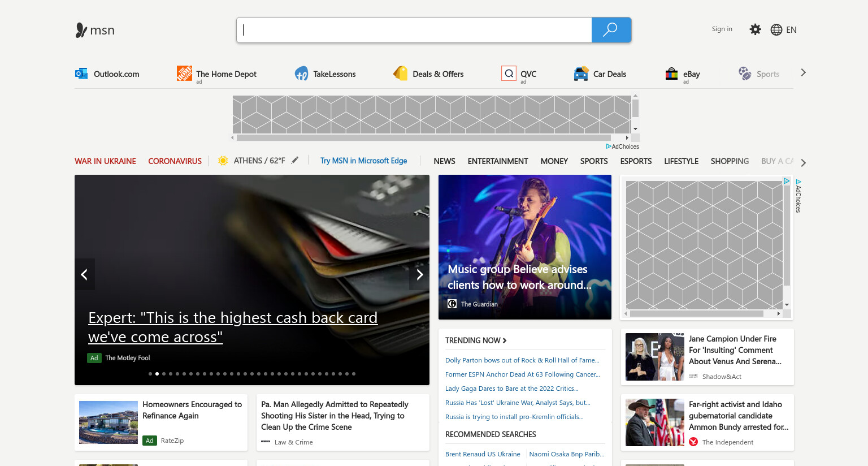Open the EN language selector
This screenshot has height=466, width=868.
pos(791,30)
